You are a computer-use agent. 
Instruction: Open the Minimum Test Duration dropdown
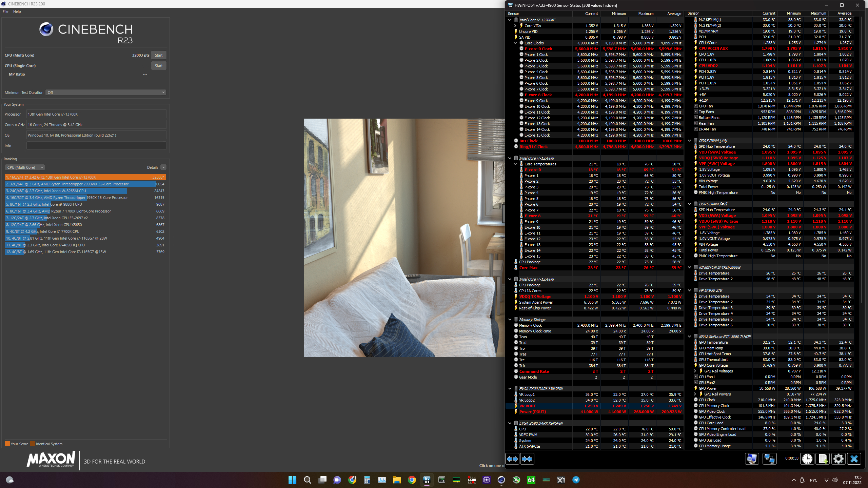(106, 93)
